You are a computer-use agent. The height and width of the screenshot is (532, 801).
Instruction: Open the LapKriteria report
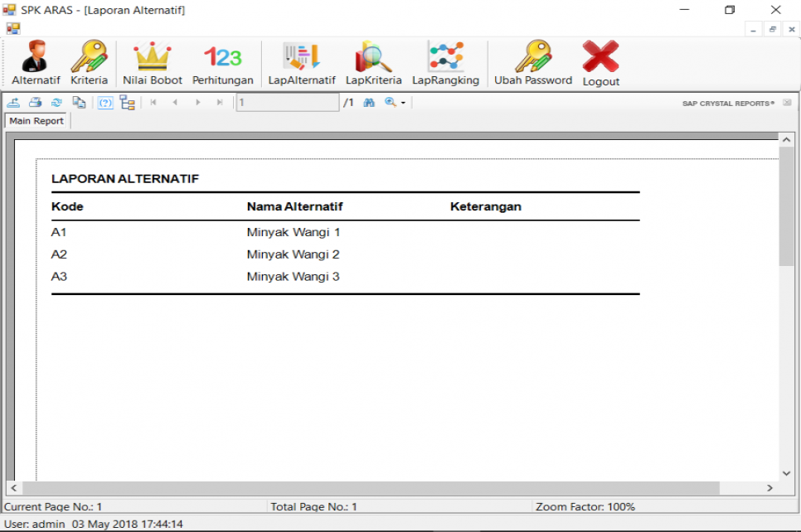373,62
